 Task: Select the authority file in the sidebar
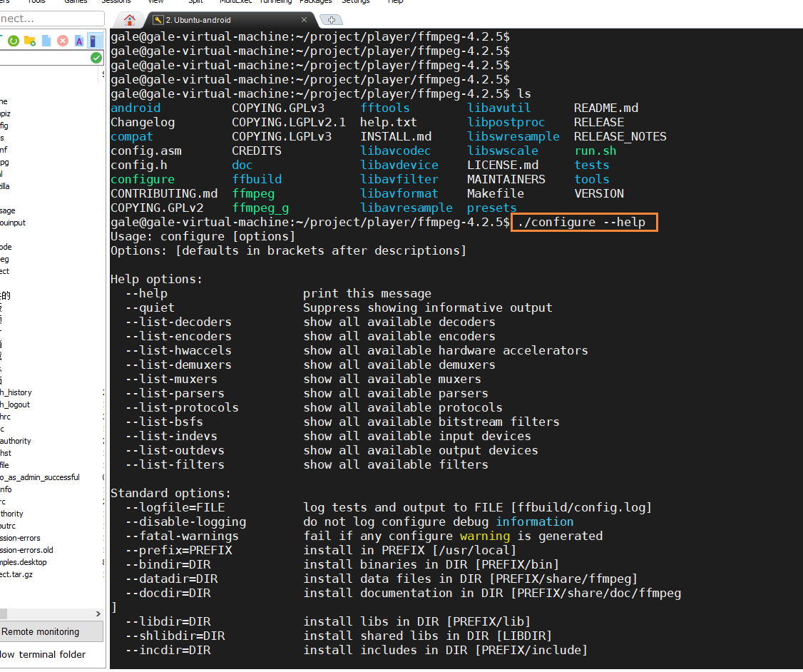tap(16, 441)
